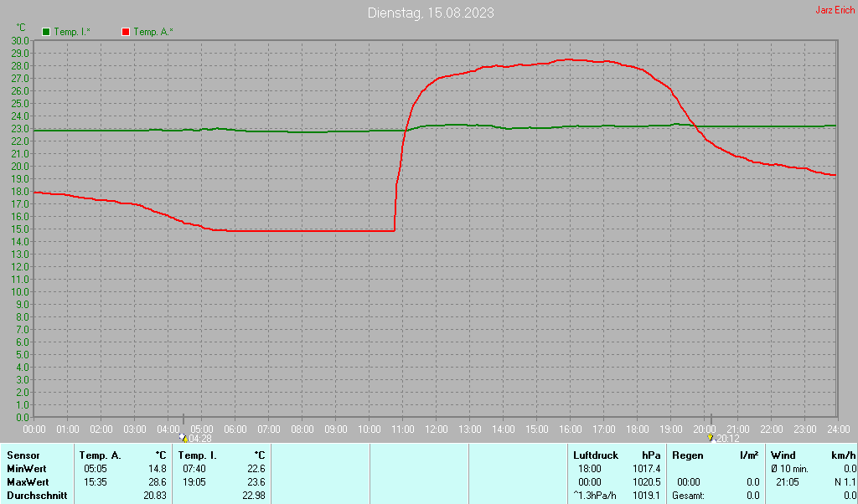Click the 'Ø 10 min.' wind label
858x504 pixels.
789,469
